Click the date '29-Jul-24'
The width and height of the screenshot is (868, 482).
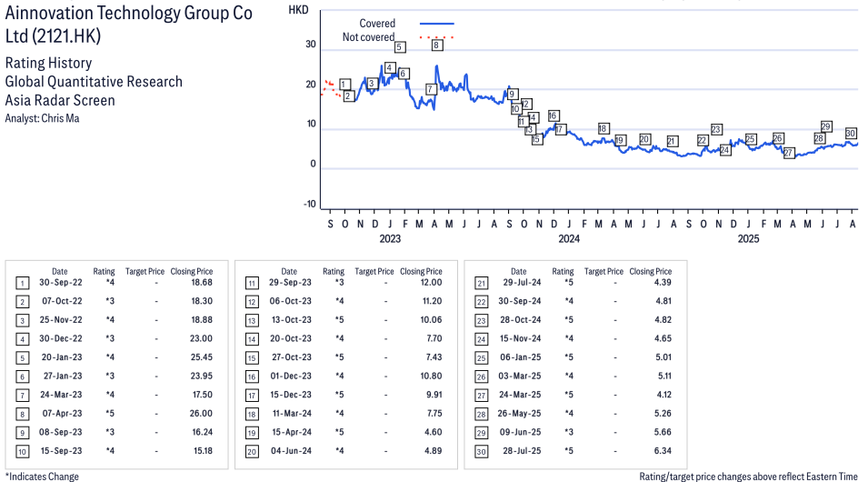522,283
